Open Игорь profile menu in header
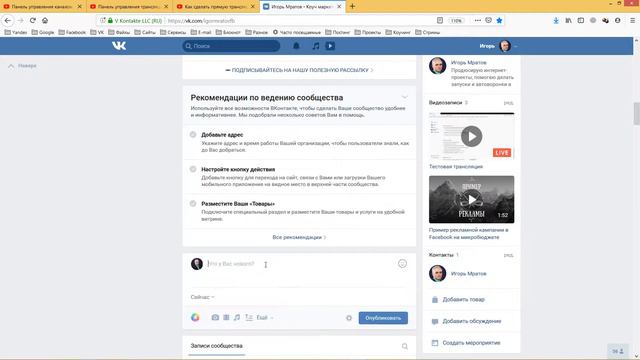 tap(498, 46)
